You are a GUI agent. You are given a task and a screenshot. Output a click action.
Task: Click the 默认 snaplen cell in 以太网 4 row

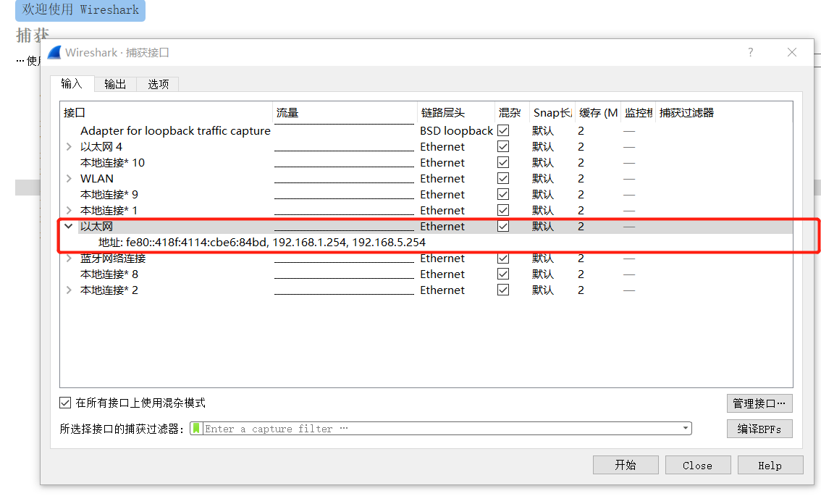click(542, 147)
